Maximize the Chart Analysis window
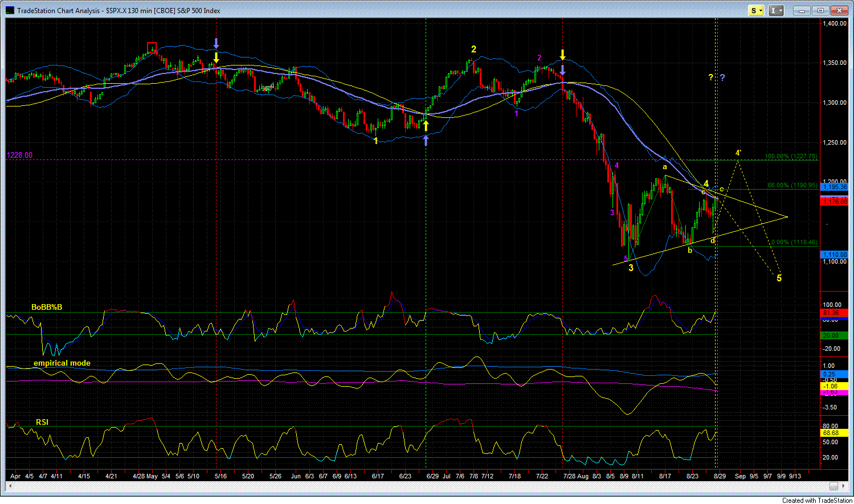The image size is (854, 504). coord(820,10)
